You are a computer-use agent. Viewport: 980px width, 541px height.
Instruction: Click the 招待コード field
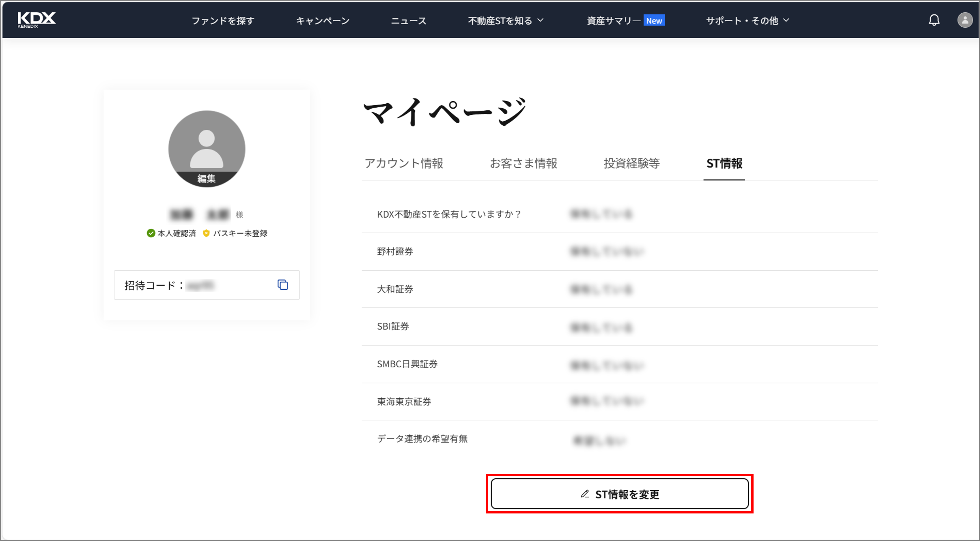coord(207,285)
